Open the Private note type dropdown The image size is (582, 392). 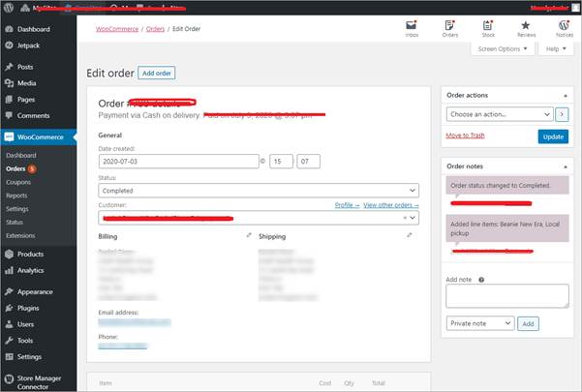(480, 323)
